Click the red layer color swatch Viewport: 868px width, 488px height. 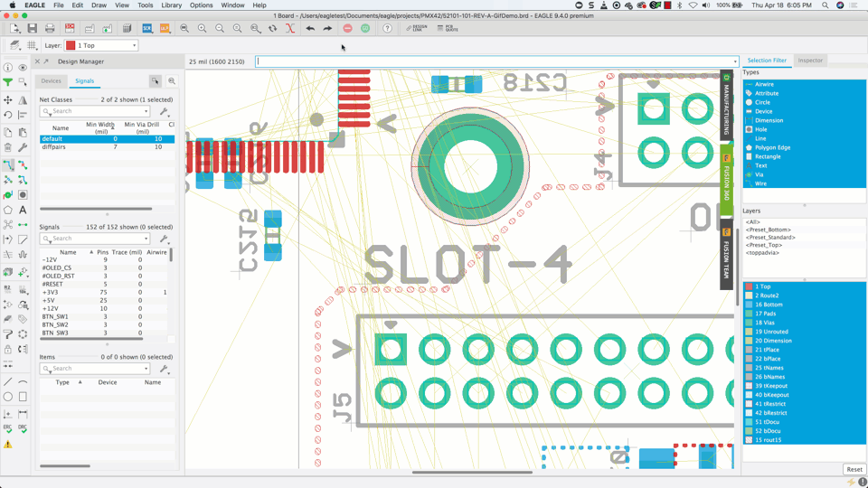pyautogui.click(x=71, y=45)
